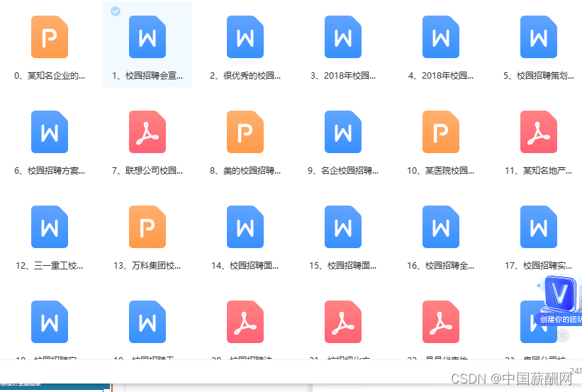Select file name text 17、校园招聘实...
The width and height of the screenshot is (582, 392).
(x=539, y=266)
